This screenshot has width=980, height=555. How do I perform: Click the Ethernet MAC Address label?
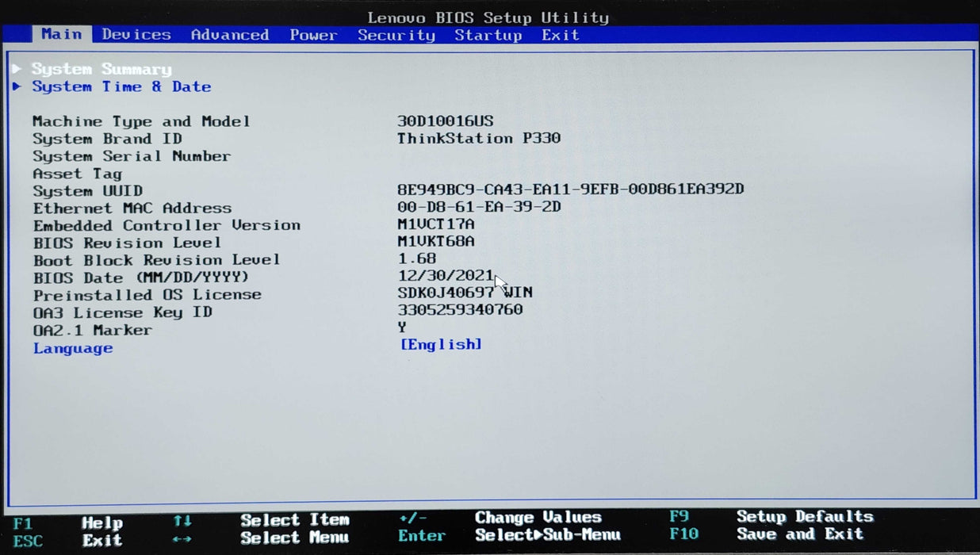pyautogui.click(x=132, y=209)
